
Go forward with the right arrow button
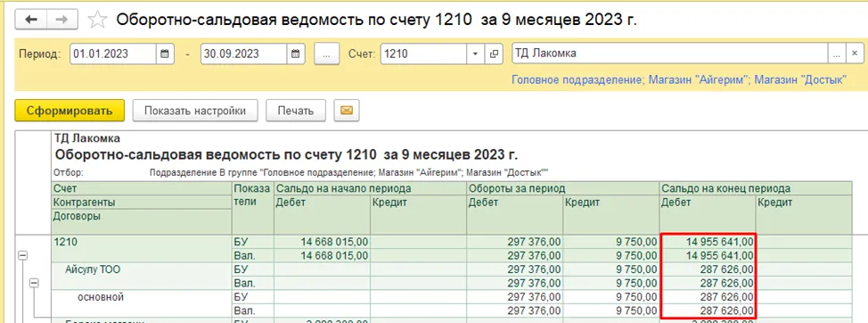(x=62, y=20)
